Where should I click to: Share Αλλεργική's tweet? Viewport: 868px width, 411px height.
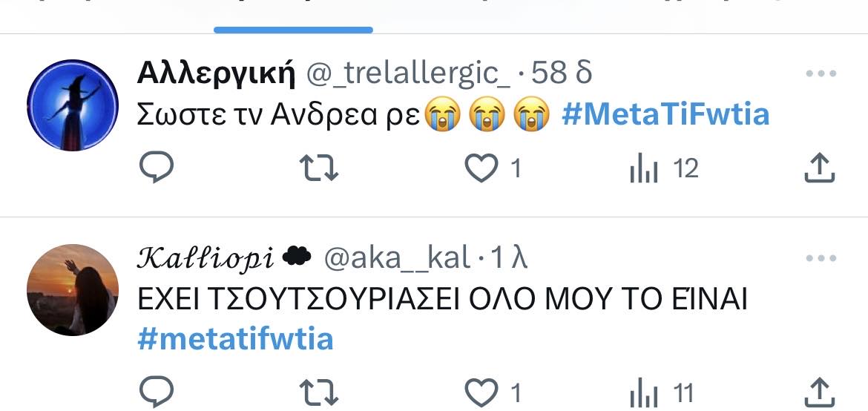click(x=819, y=168)
